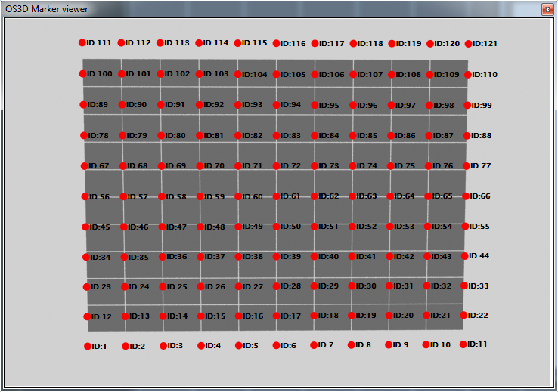Select marker ID:45
558x392 pixels.
coord(85,227)
